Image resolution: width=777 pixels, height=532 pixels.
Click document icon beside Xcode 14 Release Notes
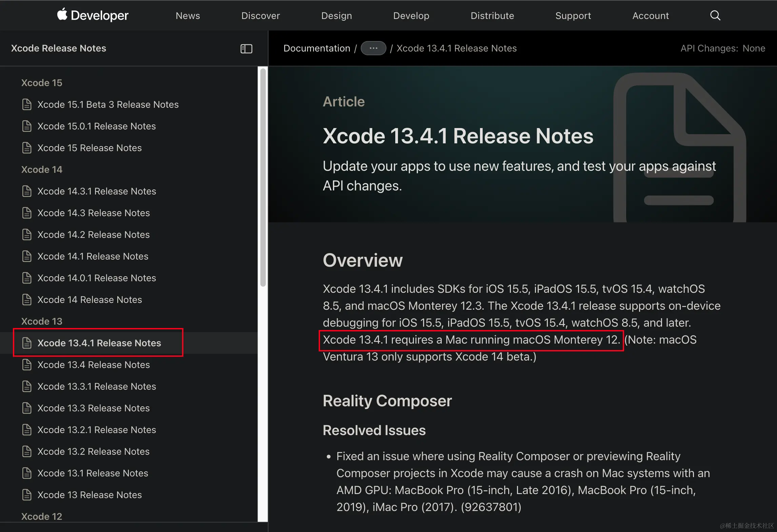click(x=27, y=300)
